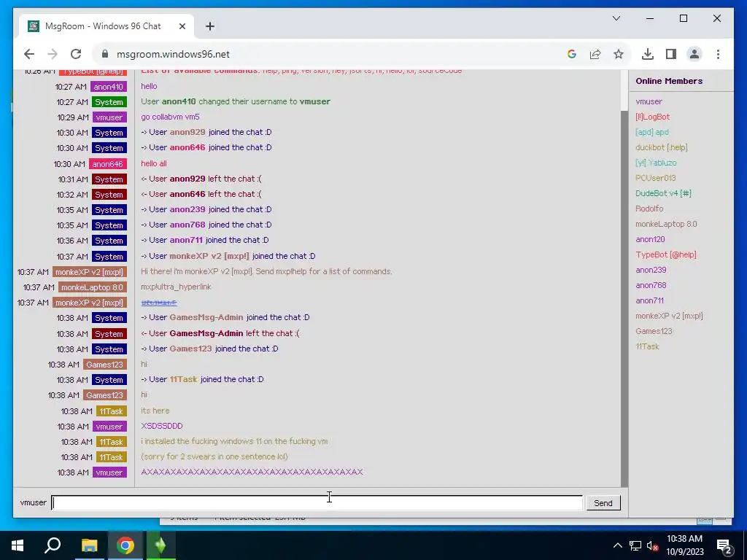Click 'anon410 changed their username' system message
This screenshot has height=560, width=747.
click(236, 101)
